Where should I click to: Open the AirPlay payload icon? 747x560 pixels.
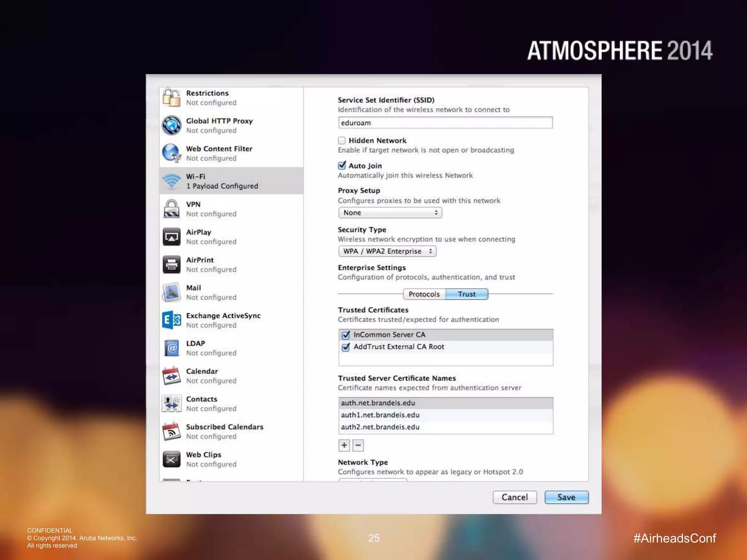171,237
